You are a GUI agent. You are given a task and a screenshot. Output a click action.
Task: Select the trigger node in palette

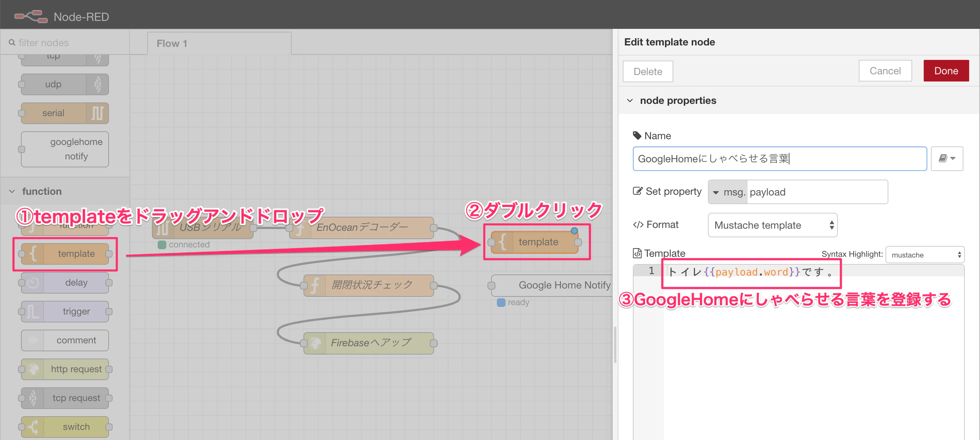65,312
